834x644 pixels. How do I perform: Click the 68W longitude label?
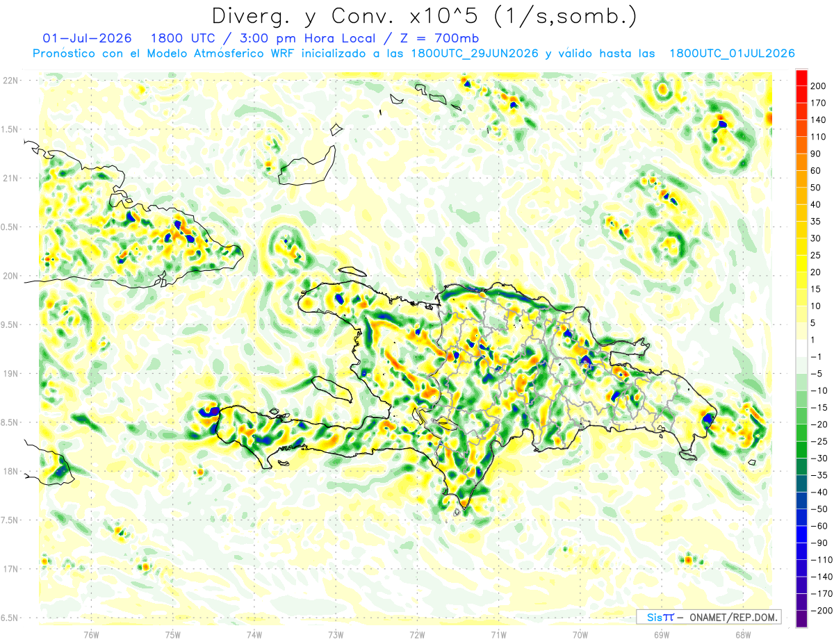(742, 634)
